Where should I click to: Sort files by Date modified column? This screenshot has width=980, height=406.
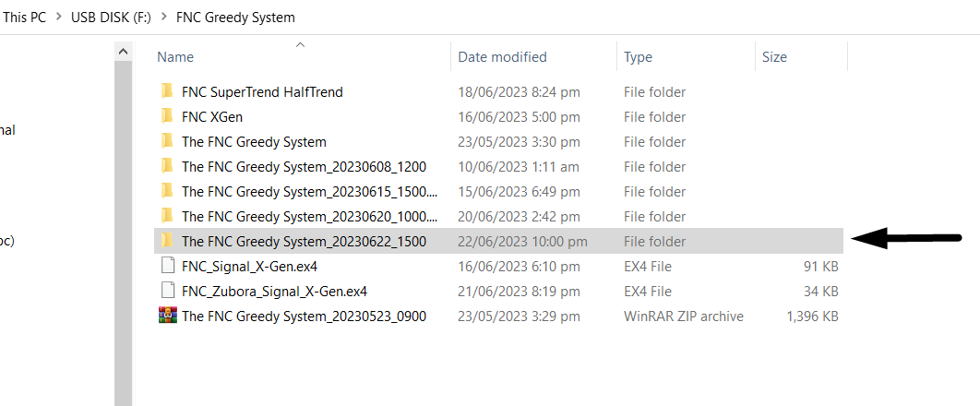pyautogui.click(x=502, y=57)
